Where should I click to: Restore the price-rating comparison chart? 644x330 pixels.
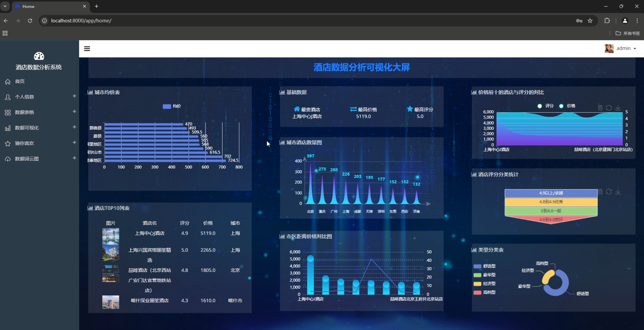[609, 108]
